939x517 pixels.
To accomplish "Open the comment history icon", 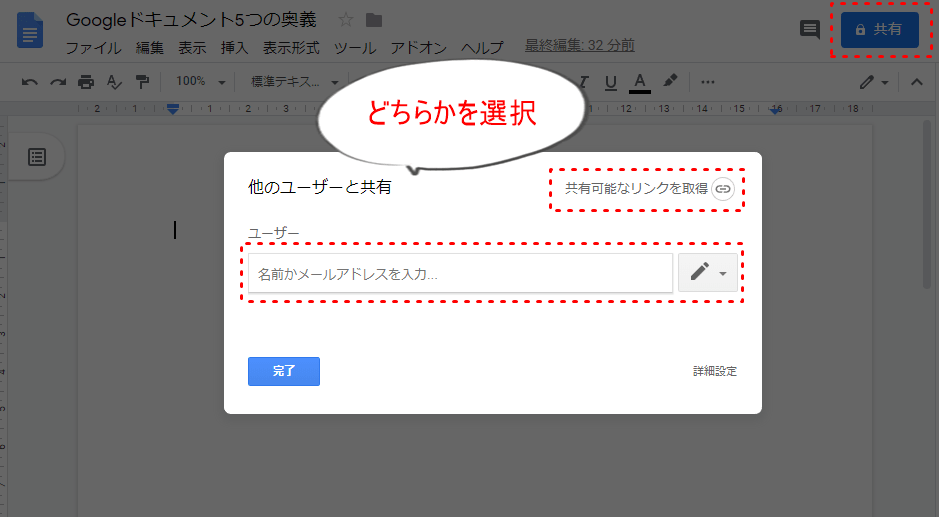I will click(x=810, y=30).
